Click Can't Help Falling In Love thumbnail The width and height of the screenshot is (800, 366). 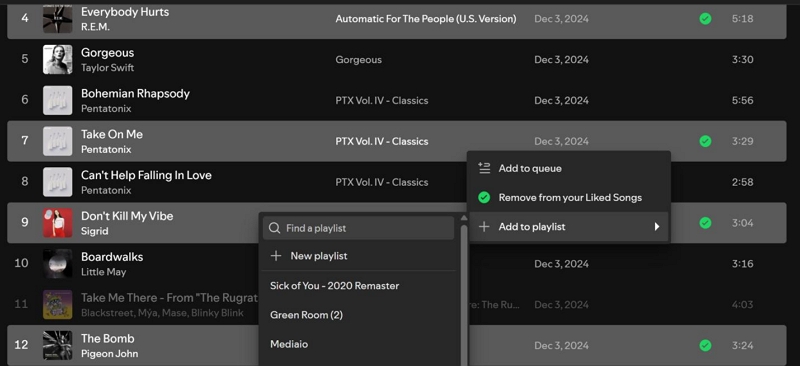pyautogui.click(x=58, y=182)
